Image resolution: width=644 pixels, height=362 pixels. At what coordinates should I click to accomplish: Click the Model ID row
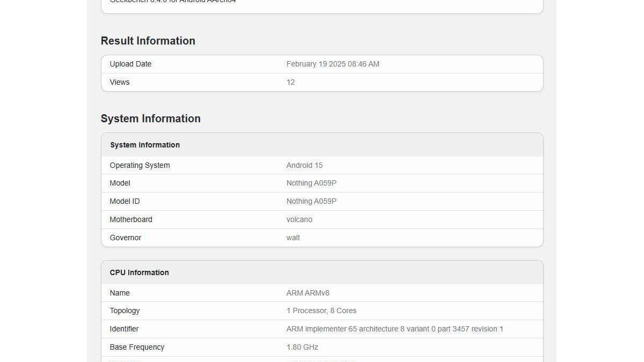(x=125, y=201)
